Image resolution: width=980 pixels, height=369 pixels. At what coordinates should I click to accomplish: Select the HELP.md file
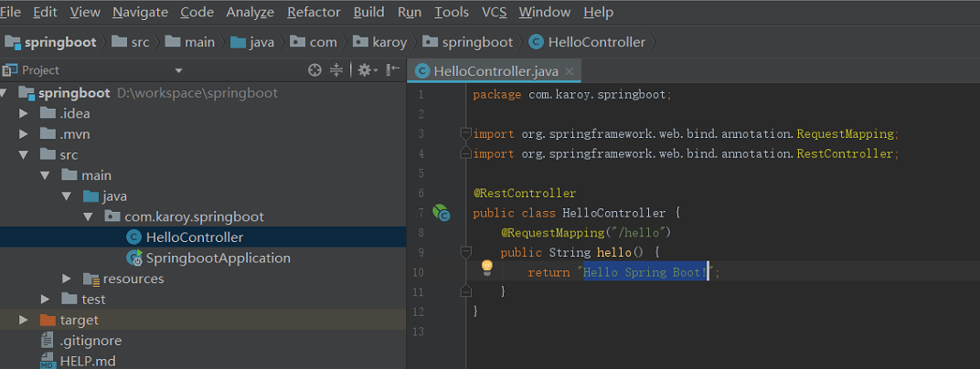point(203,361)
